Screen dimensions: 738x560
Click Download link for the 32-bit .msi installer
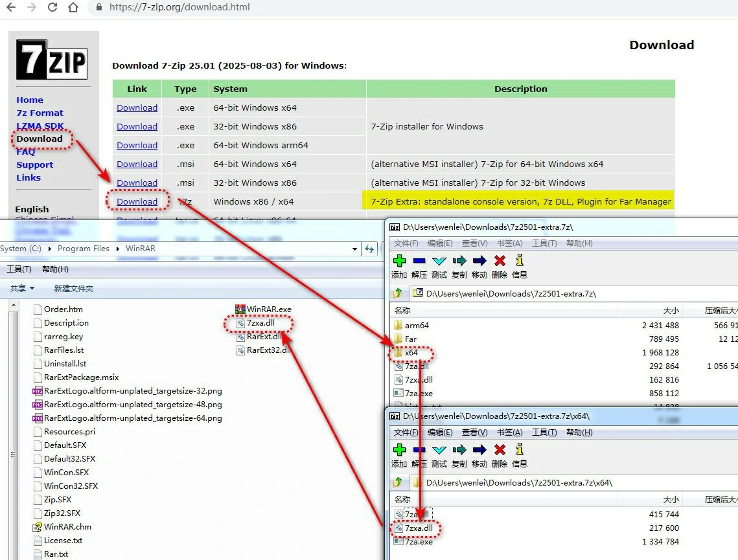coord(137,183)
